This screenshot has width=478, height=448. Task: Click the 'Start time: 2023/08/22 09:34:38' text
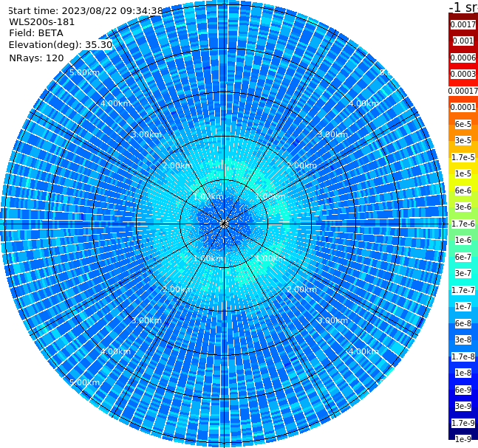click(85, 11)
